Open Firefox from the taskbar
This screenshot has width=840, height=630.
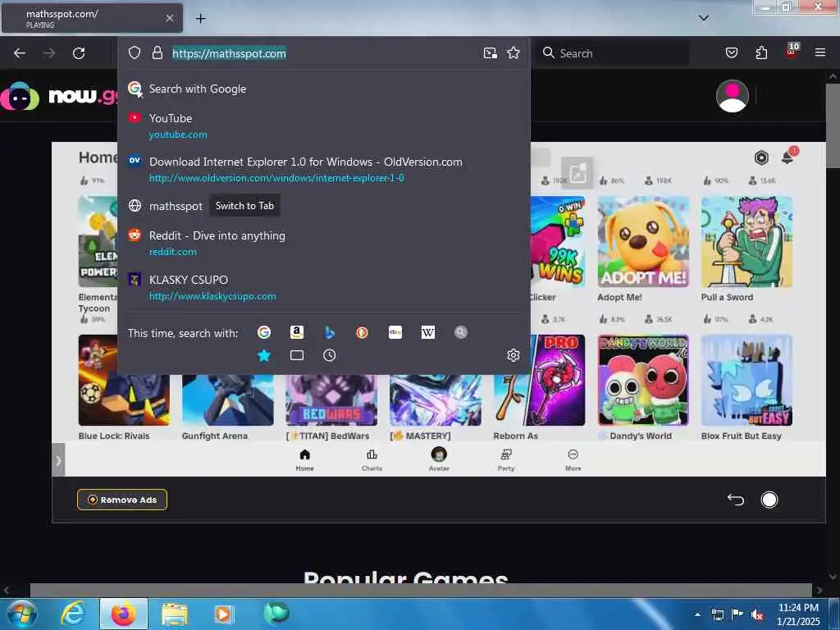(x=124, y=614)
